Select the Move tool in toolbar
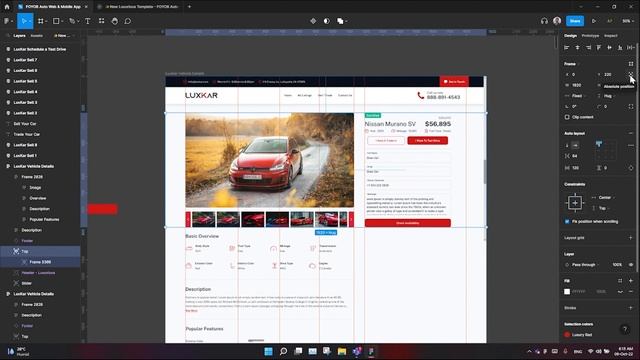Image resolution: width=640 pixels, height=360 pixels. pos(24,21)
